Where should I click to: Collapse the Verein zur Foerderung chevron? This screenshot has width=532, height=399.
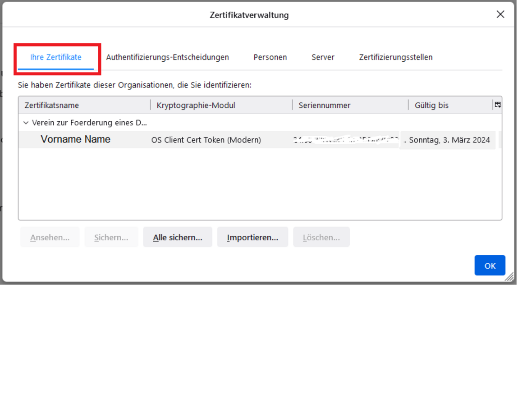point(26,123)
